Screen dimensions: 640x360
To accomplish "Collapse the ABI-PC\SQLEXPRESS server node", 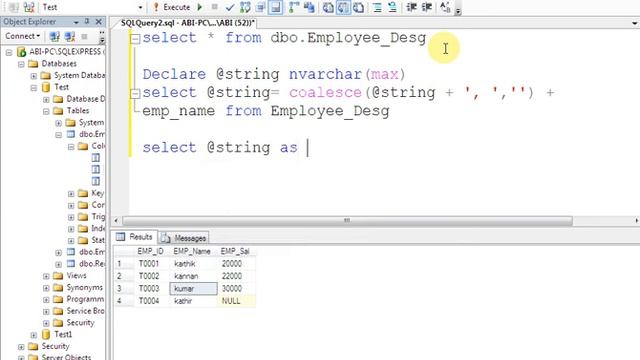I will (9, 53).
